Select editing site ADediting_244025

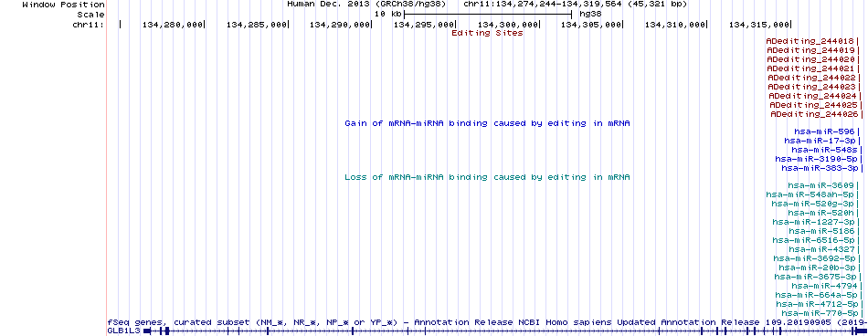pos(815,105)
